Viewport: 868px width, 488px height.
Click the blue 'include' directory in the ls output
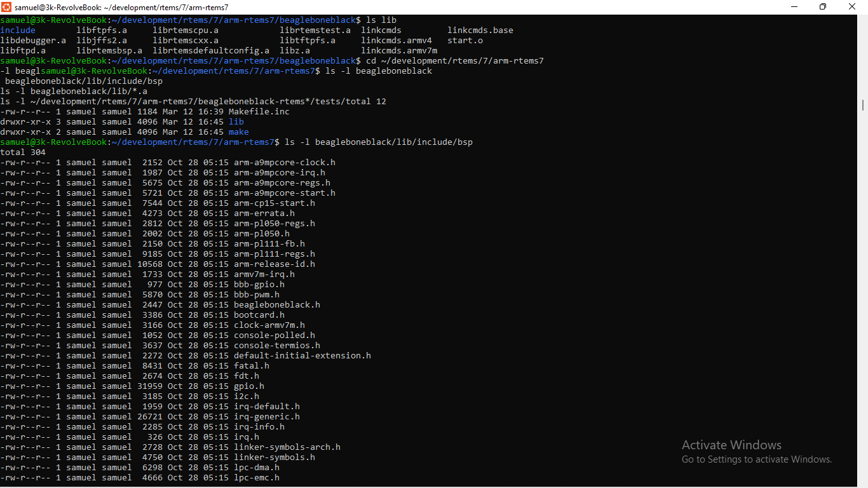pos(18,30)
